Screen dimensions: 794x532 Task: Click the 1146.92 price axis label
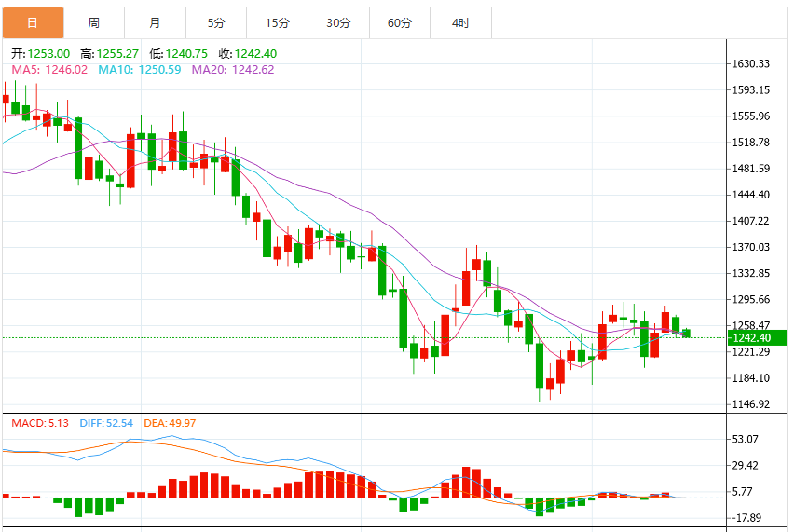click(x=751, y=404)
